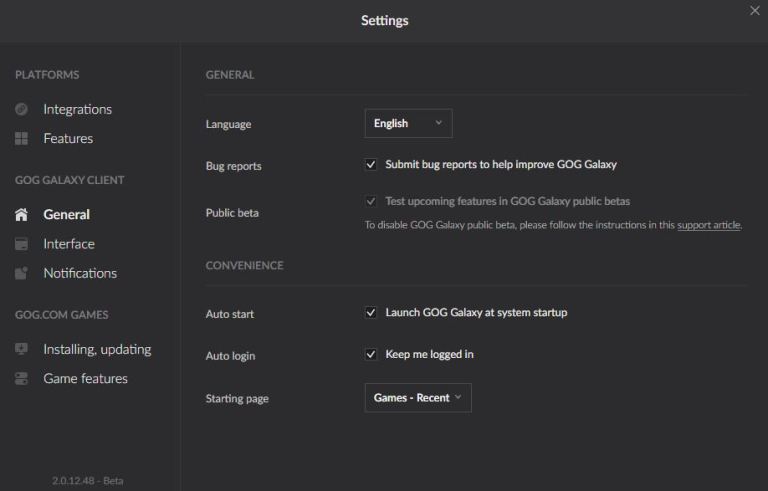Viewport: 768px width, 491px height.
Task: Click the Bug reports label
Action: coord(234,166)
